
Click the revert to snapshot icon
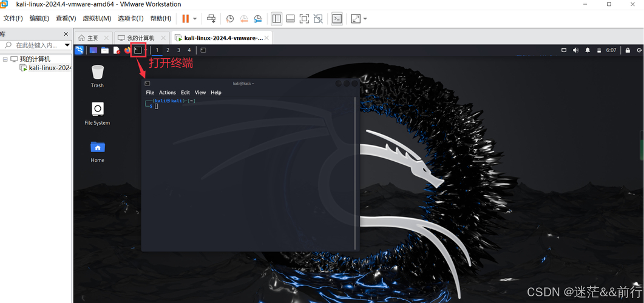[x=244, y=18]
